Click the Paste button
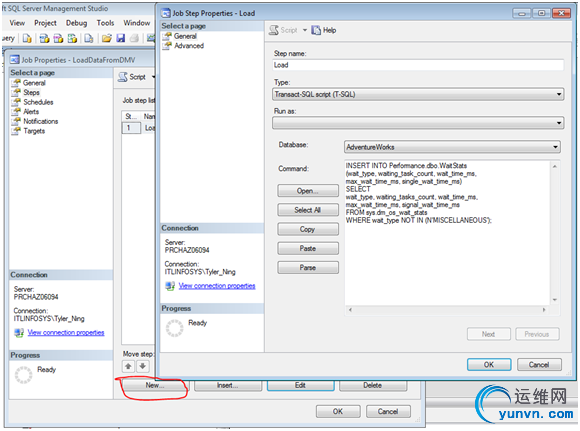Viewport: 580px width, 431px height. pos(308,249)
